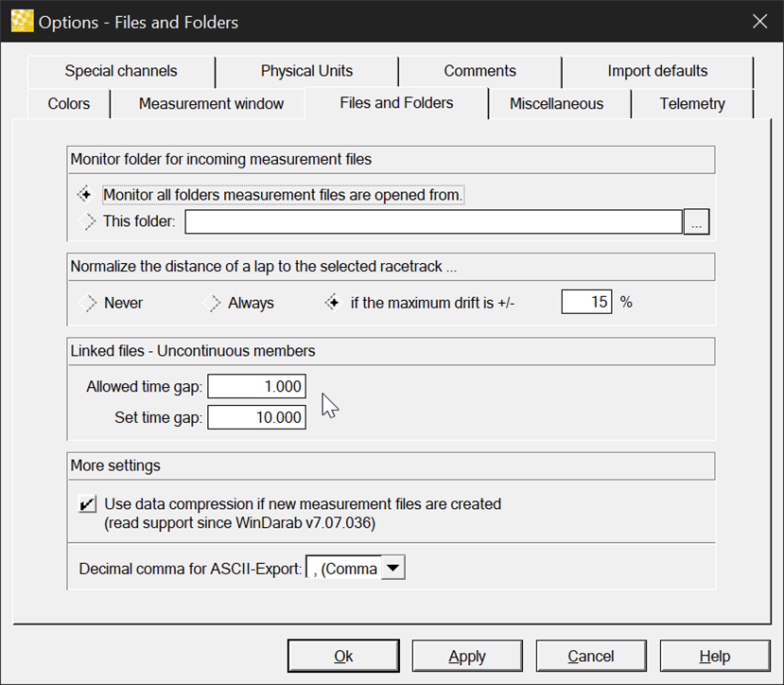Select the This folder radio option
784x685 pixels.
[x=90, y=222]
